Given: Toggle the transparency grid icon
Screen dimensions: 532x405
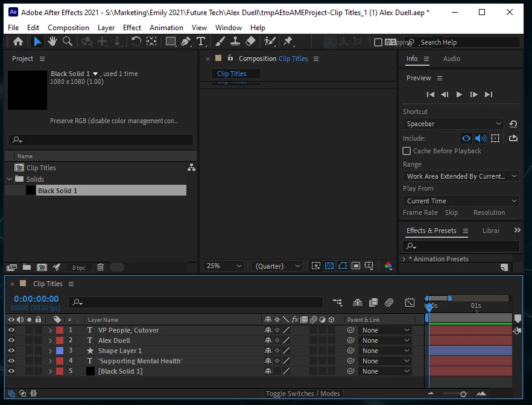Looking at the screenshot, I should click(329, 266).
